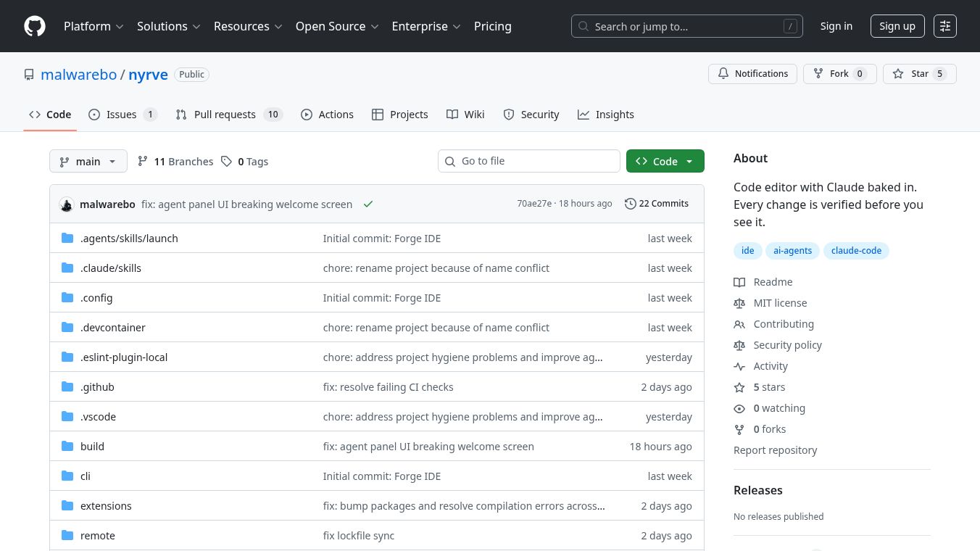Screen dimensions: 980x551
Task: Open the Notifications bell button
Action: click(752, 74)
